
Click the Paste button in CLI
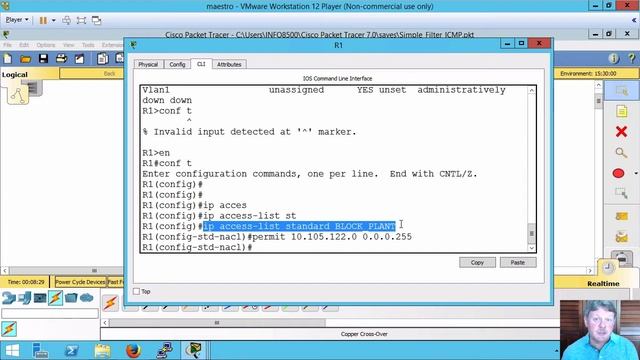pos(518,262)
